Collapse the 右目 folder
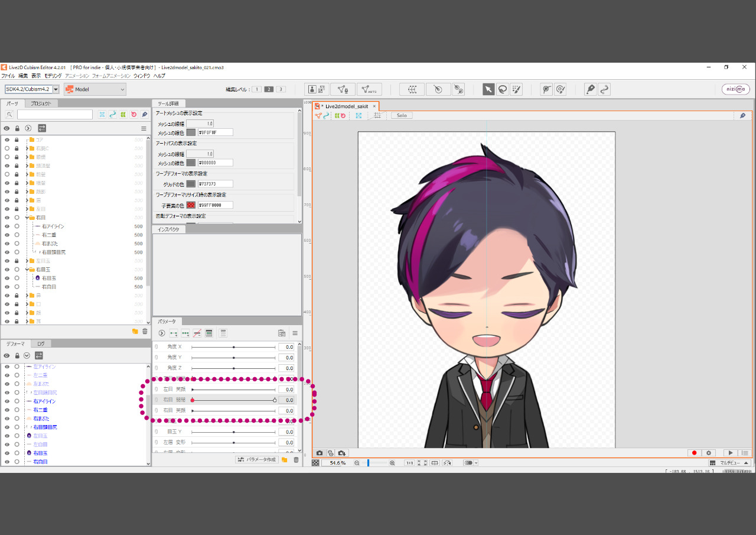The image size is (756, 535). point(27,218)
